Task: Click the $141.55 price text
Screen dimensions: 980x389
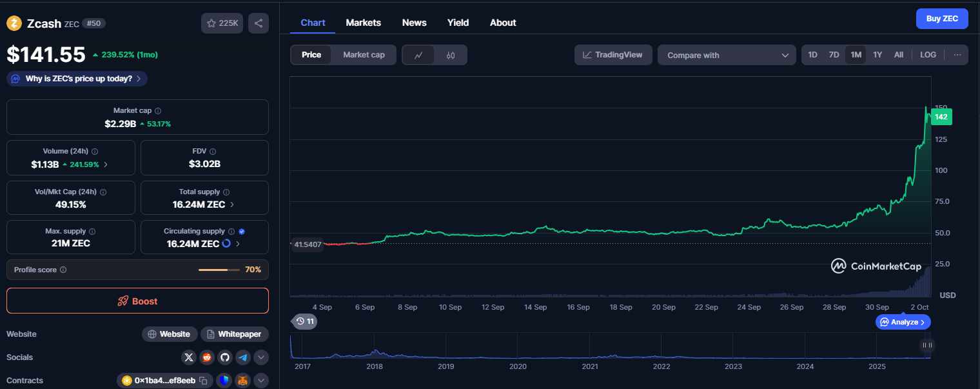Action: click(x=46, y=55)
